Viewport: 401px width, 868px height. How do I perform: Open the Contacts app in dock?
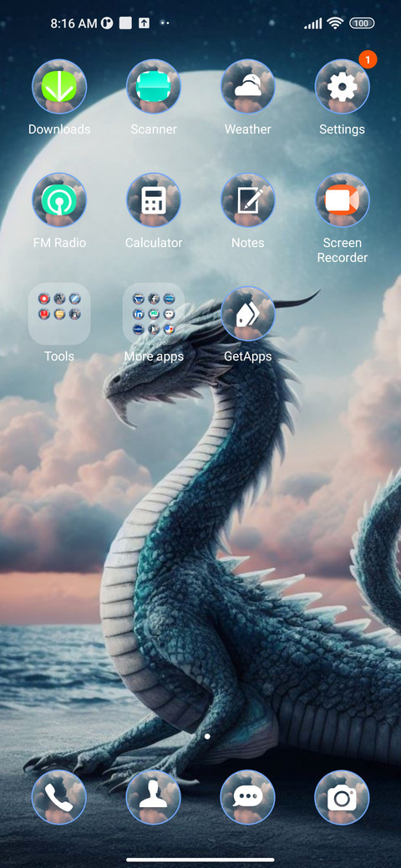154,797
